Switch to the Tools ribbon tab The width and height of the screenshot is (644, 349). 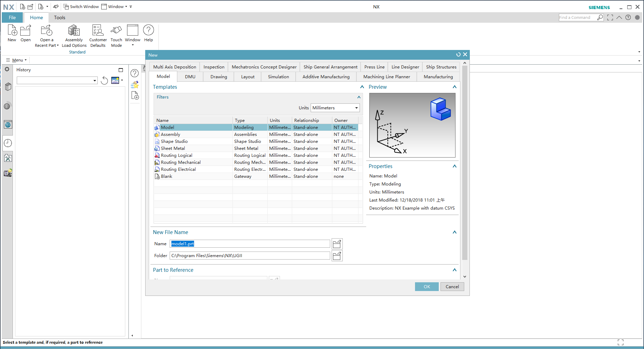(x=60, y=17)
